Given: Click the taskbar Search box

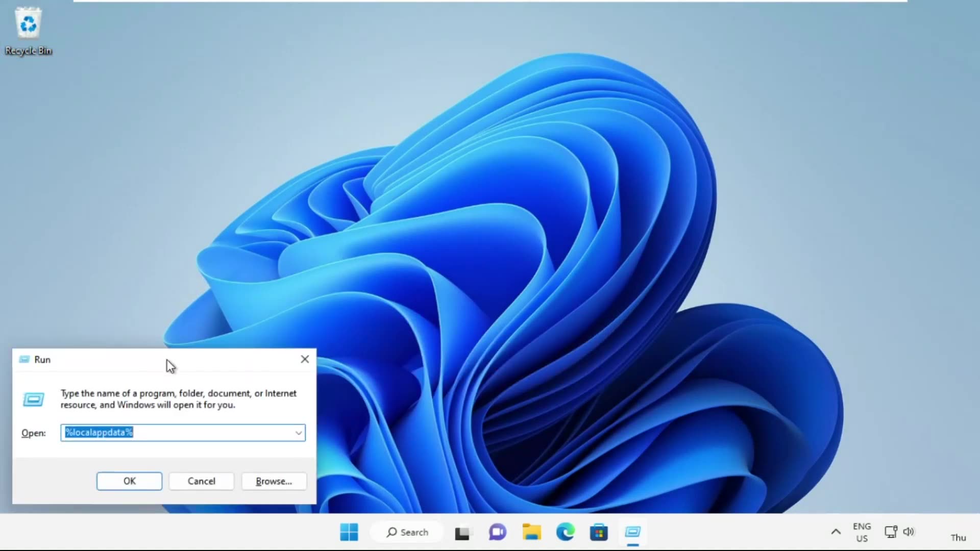Looking at the screenshot, I should point(407,532).
